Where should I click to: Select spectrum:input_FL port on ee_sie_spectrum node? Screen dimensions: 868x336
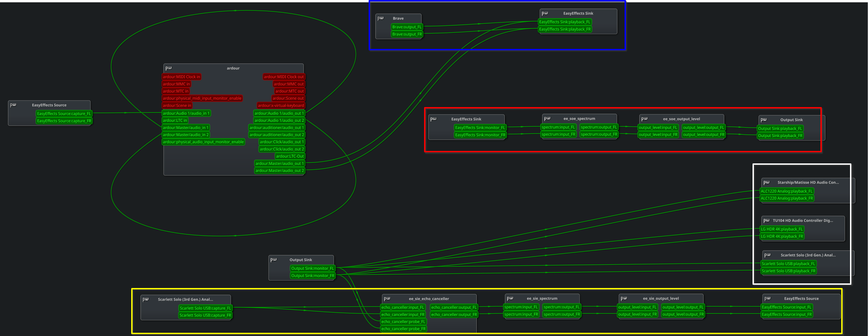(x=521, y=307)
